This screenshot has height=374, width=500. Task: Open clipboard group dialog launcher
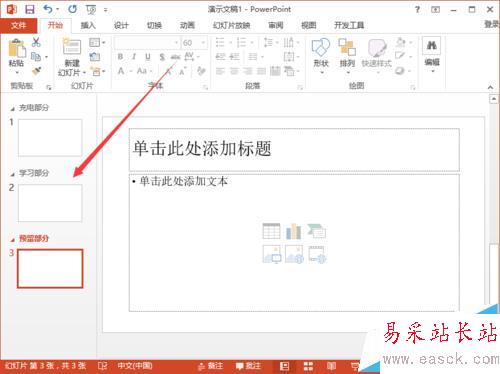pyautogui.click(x=49, y=87)
